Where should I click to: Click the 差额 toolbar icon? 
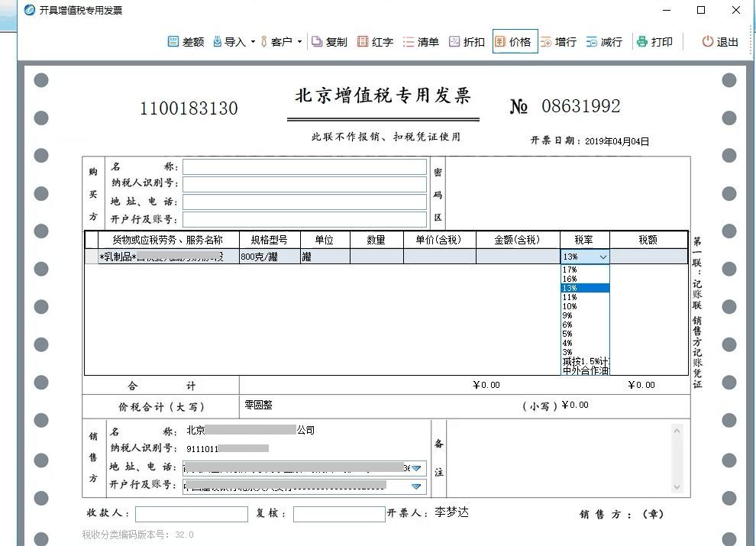[186, 42]
